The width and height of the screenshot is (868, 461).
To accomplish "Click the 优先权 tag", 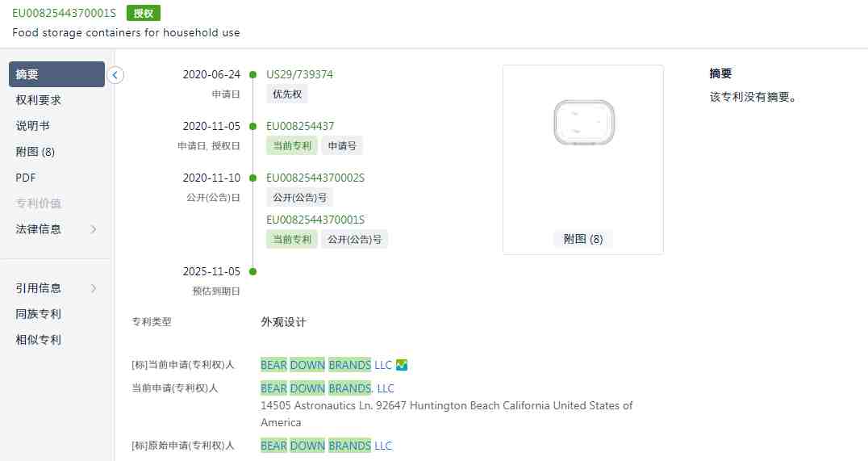I will pos(286,94).
